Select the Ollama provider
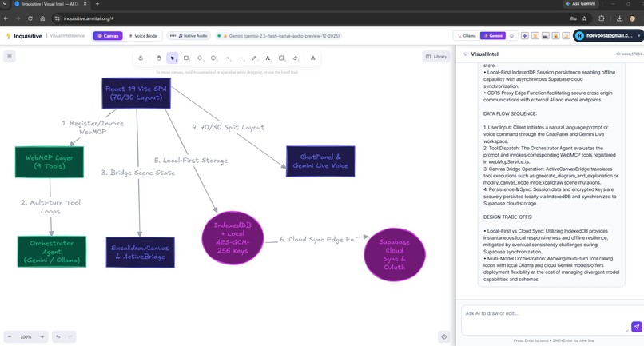Screen dimensions: 644x346 tap(467, 36)
